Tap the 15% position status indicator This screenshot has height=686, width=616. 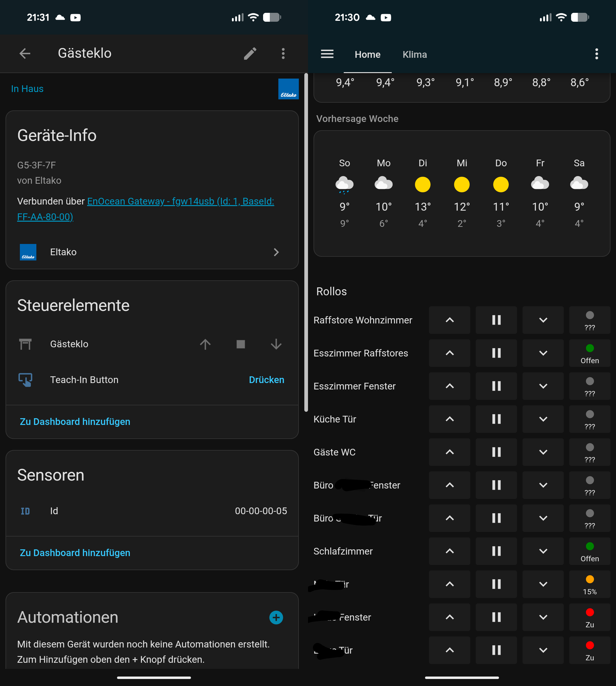pos(589,584)
